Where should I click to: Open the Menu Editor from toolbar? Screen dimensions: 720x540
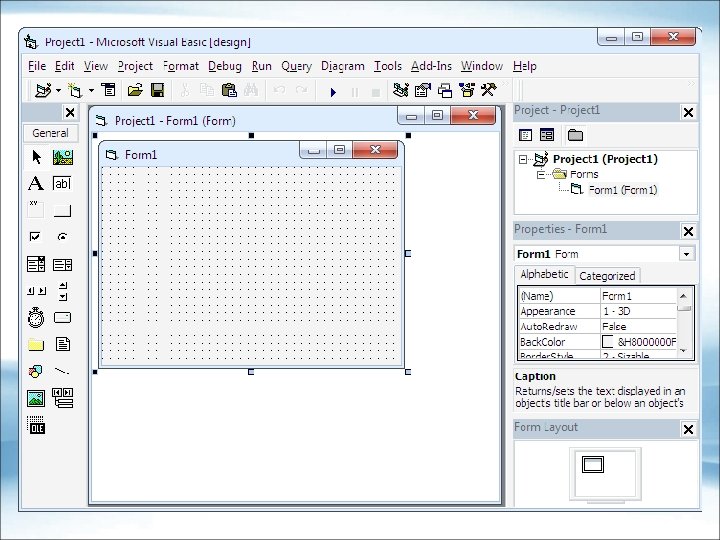coord(109,90)
